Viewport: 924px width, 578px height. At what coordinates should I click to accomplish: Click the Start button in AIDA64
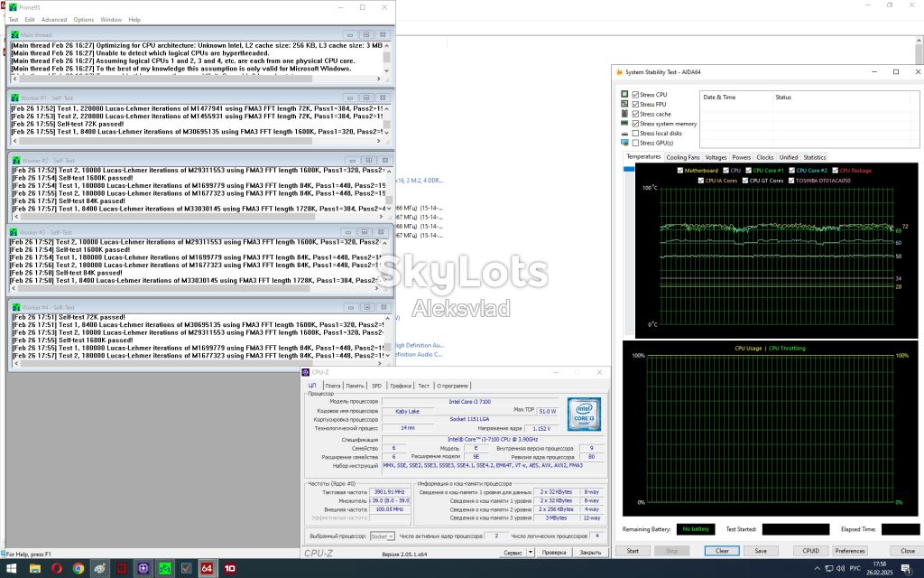(633, 551)
